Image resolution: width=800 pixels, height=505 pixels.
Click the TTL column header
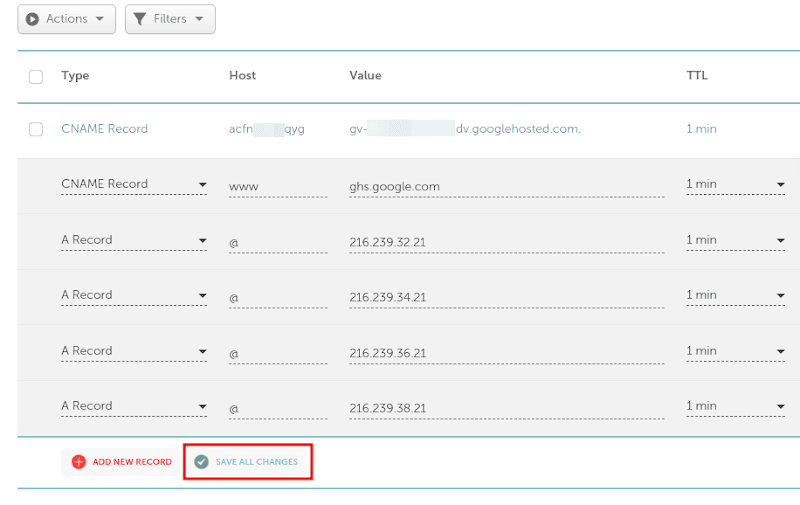click(x=697, y=75)
